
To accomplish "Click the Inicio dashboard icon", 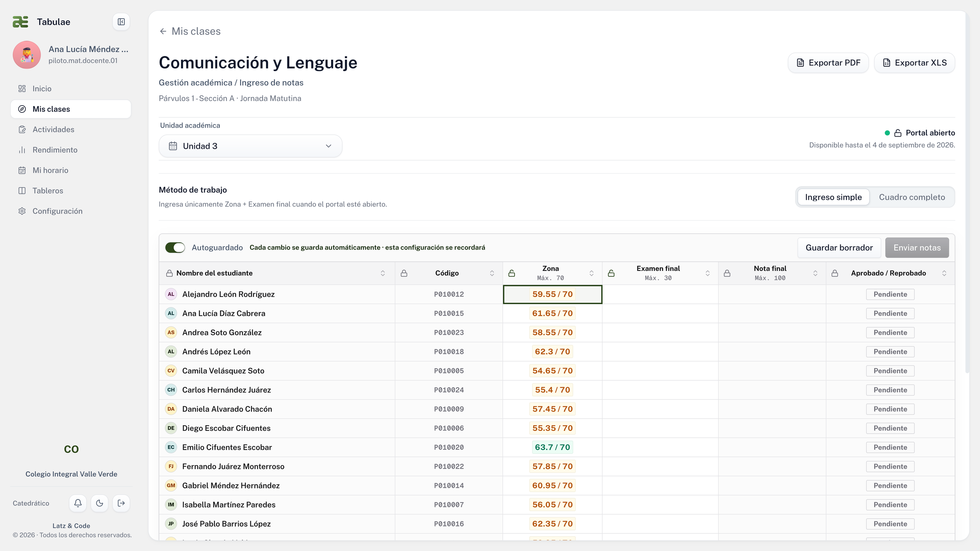I will coord(22,89).
